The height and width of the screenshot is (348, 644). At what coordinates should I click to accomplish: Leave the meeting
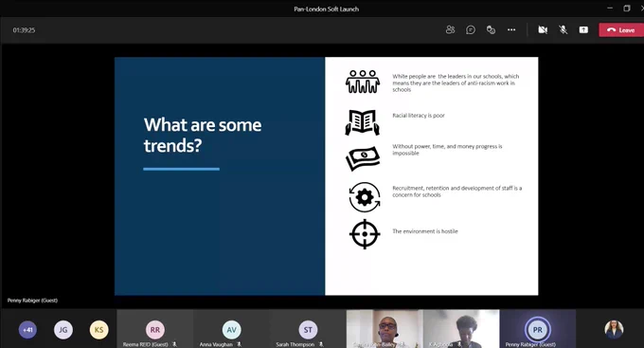(x=621, y=30)
